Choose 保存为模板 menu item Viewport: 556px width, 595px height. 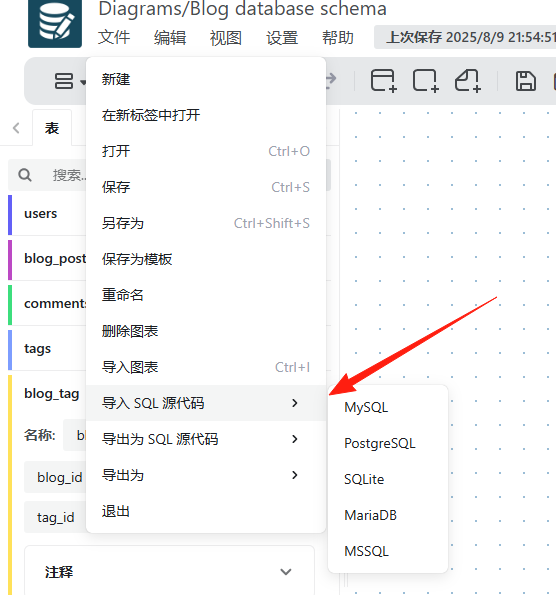[206, 259]
